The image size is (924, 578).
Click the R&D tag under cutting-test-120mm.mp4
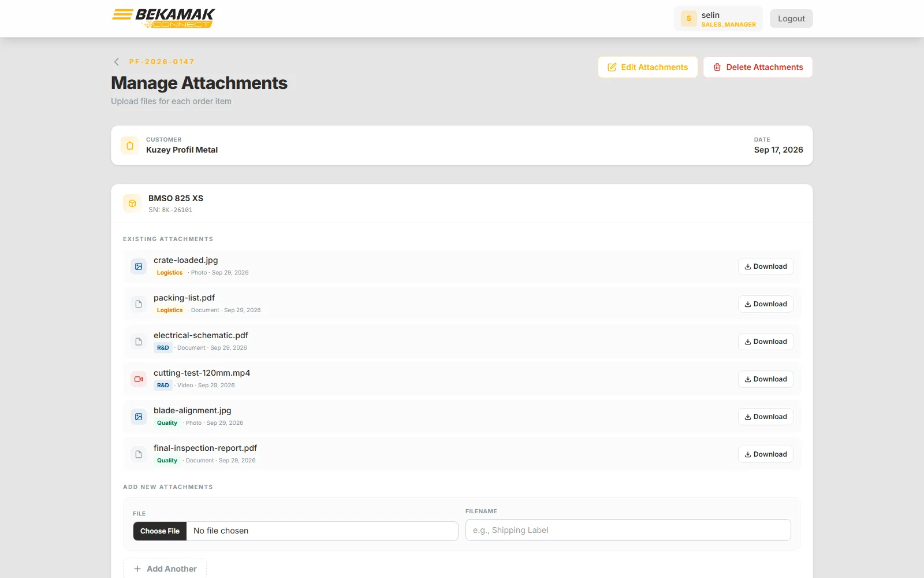[163, 386]
